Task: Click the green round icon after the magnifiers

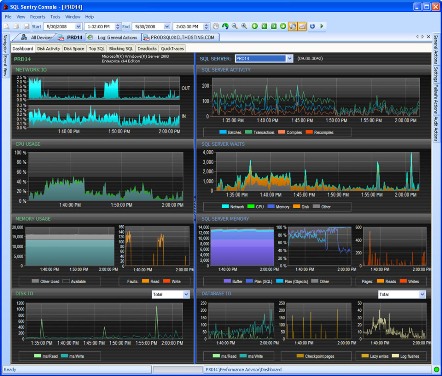Action: pos(255,26)
